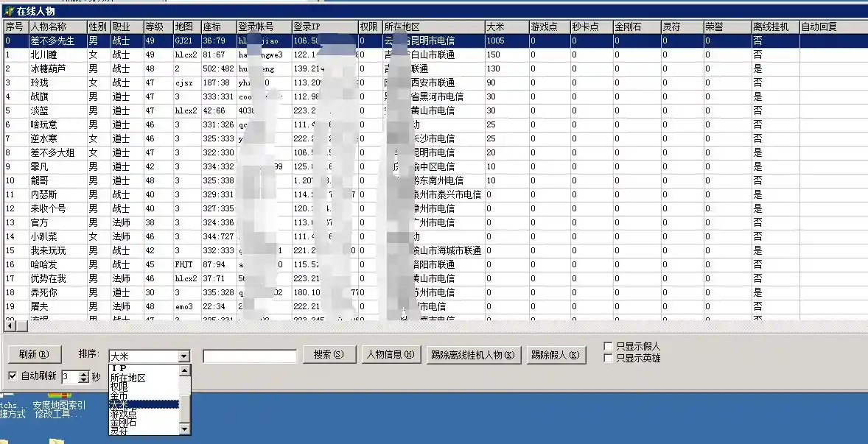Select the player row 屠夫
The height and width of the screenshot is (444, 868).
coord(435,306)
